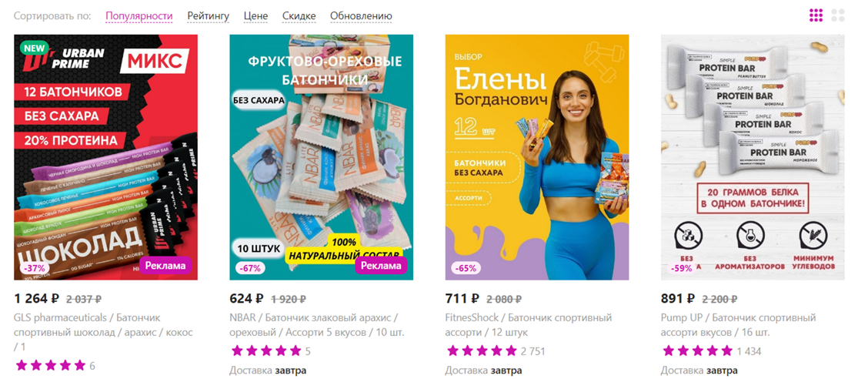This screenshot has width=868, height=379.
Task: Switch to large grid view icon
Action: pyautogui.click(x=837, y=15)
